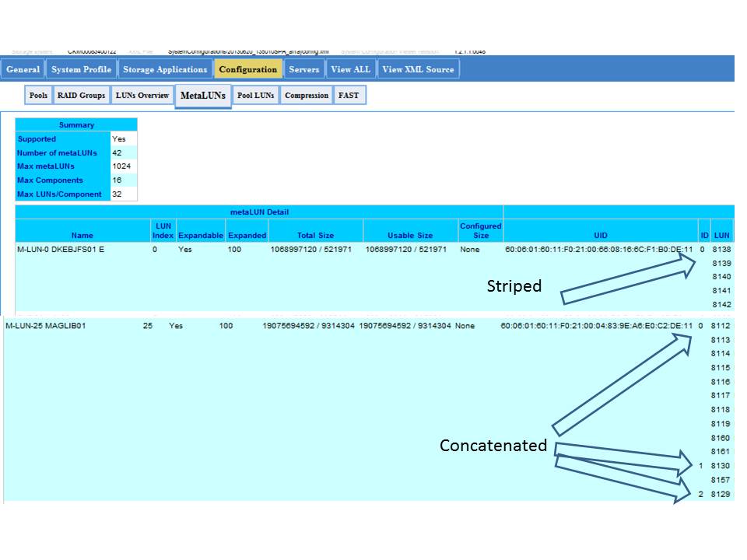The height and width of the screenshot is (560, 747).
Task: Open the Servers tab
Action: click(304, 69)
